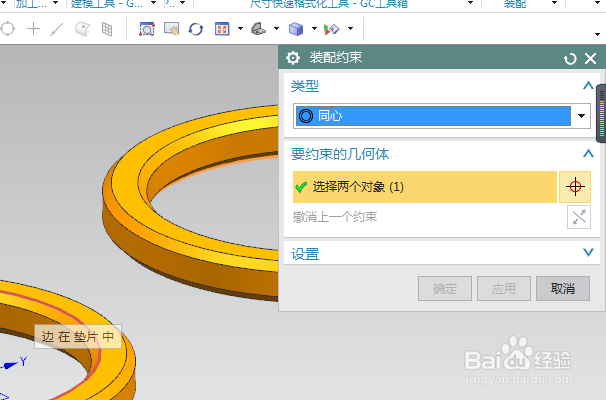606x400 pixels.
Task: Click the dialog side rail grip handle
Action: point(601,113)
